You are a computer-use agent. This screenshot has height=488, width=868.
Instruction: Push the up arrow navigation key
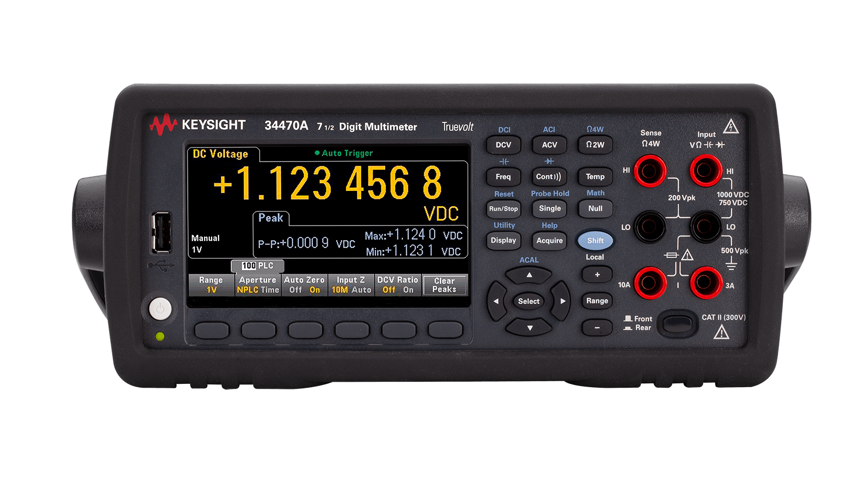coord(529,275)
